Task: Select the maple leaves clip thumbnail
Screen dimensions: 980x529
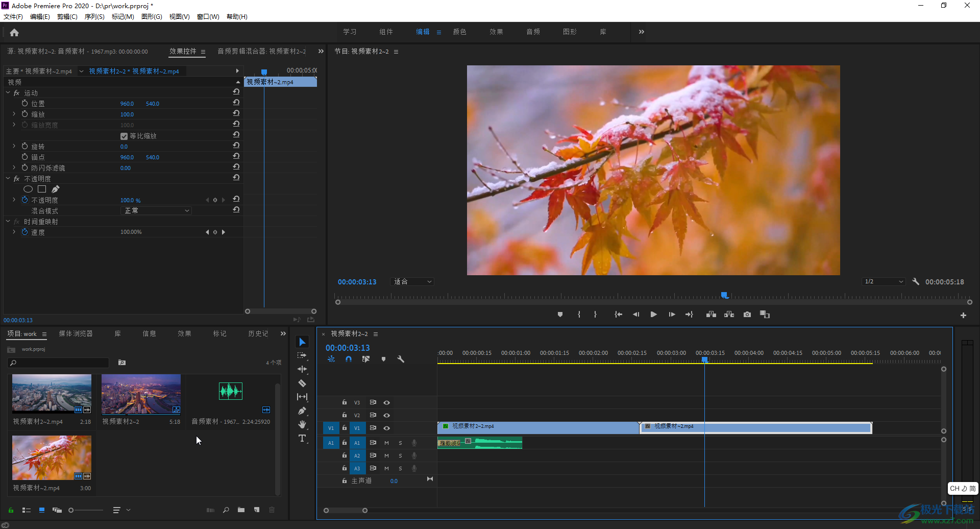Action: 52,458
